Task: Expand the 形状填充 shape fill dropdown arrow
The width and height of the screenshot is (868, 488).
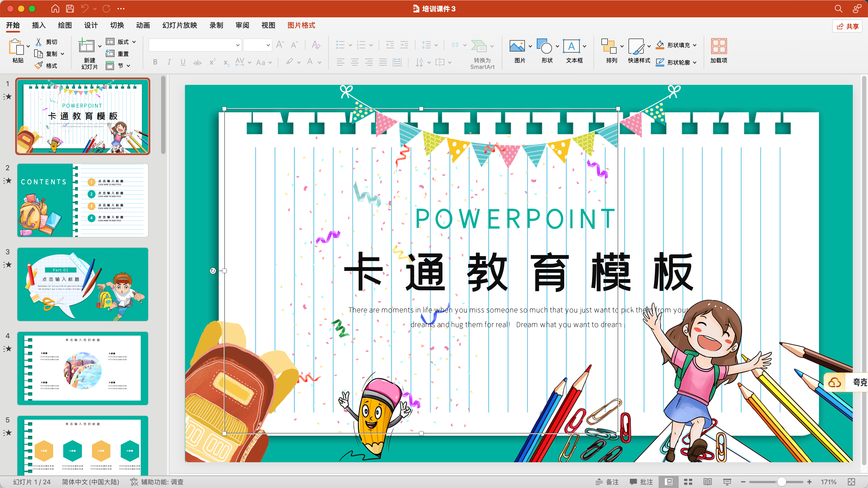Action: click(695, 45)
